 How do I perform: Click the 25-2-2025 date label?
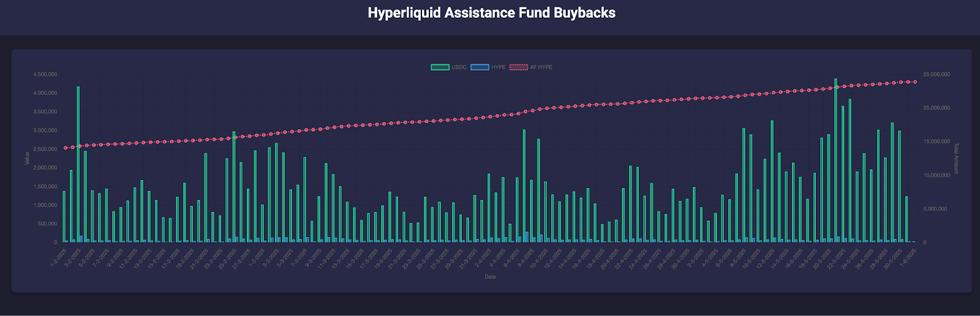point(227,258)
